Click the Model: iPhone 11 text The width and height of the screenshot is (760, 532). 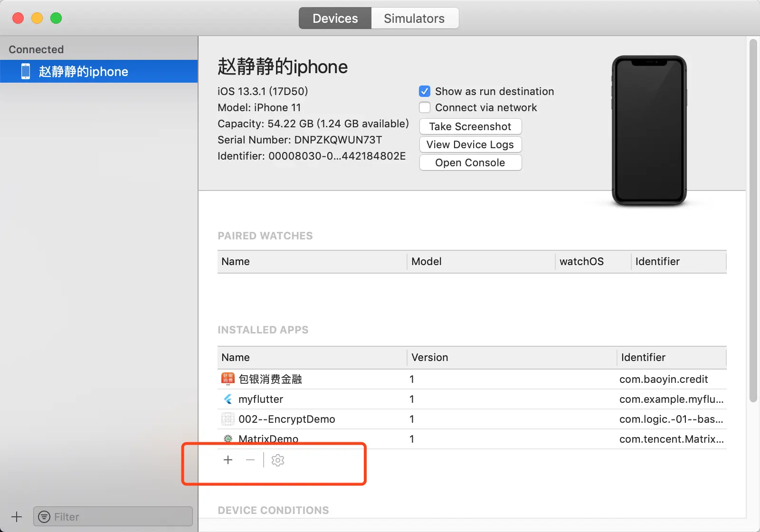click(x=259, y=107)
